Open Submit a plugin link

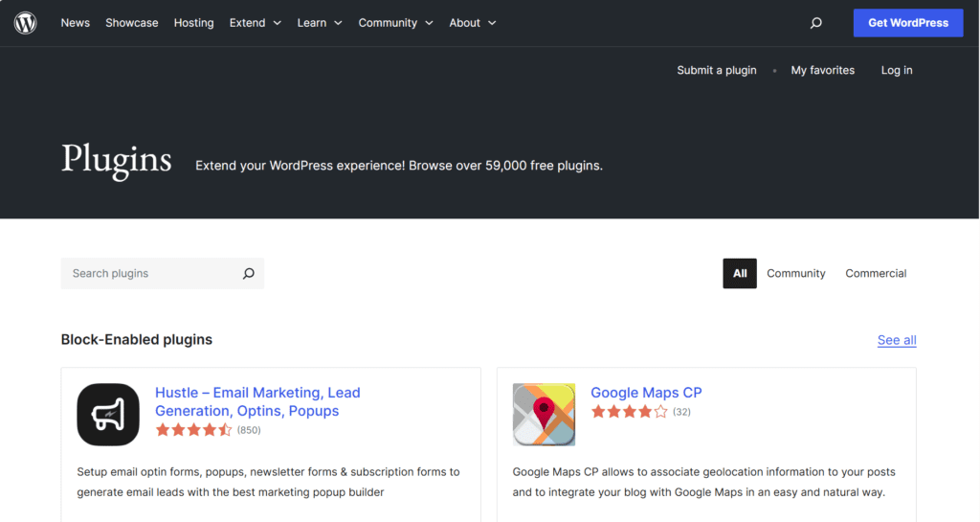[x=716, y=70]
